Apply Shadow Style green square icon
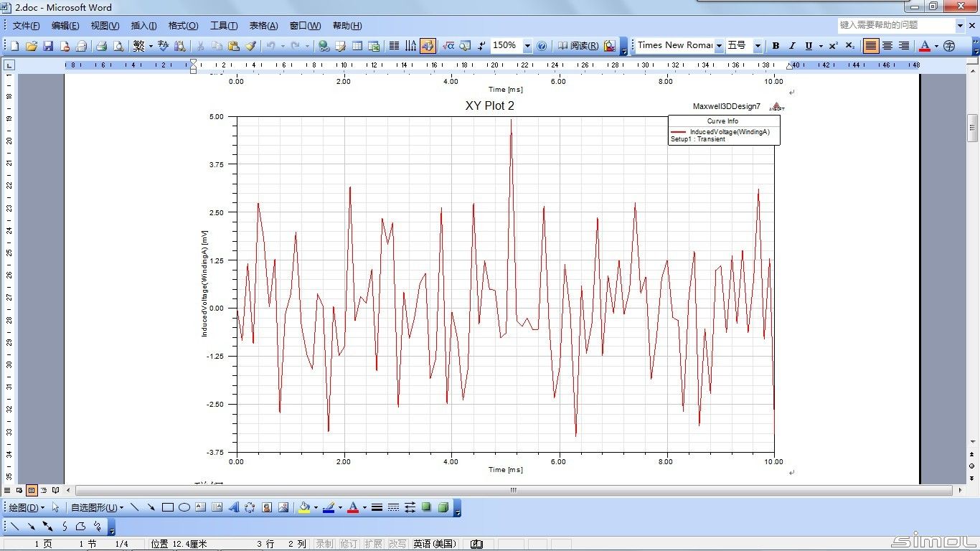The image size is (980, 551). 426,507
